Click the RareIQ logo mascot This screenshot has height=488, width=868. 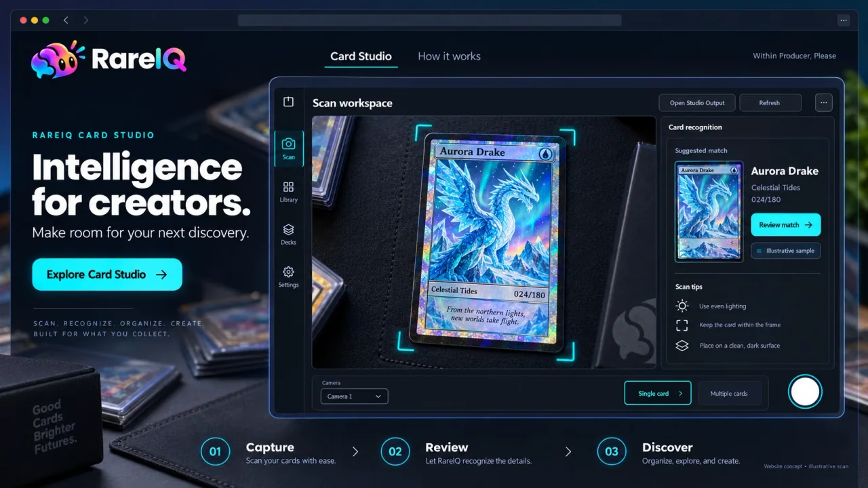point(58,59)
